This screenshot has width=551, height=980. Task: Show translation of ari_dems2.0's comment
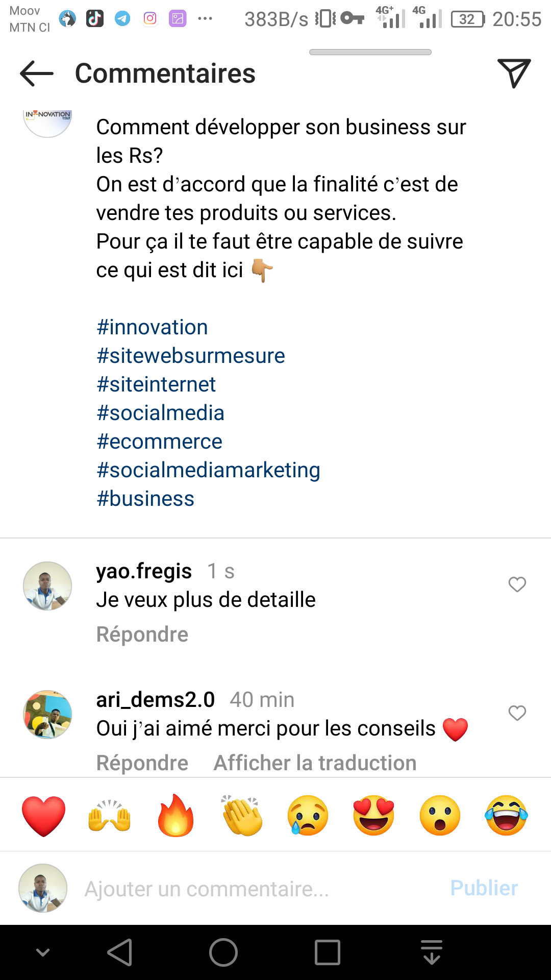315,763
